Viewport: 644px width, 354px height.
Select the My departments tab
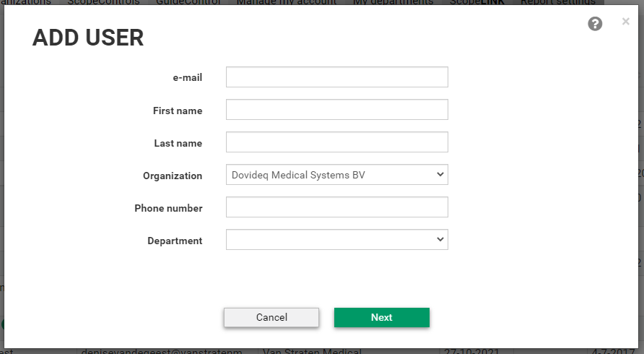[393, 3]
